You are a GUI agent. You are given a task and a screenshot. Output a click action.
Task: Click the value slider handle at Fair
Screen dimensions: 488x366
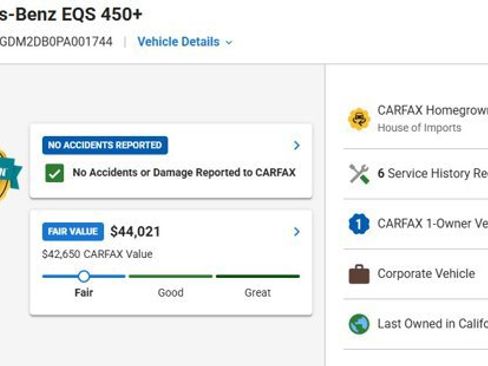[x=84, y=276]
